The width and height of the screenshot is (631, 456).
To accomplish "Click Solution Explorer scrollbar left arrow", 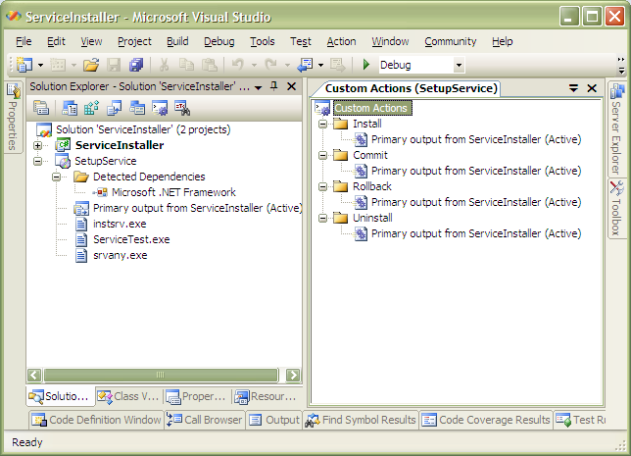I will 34,375.
